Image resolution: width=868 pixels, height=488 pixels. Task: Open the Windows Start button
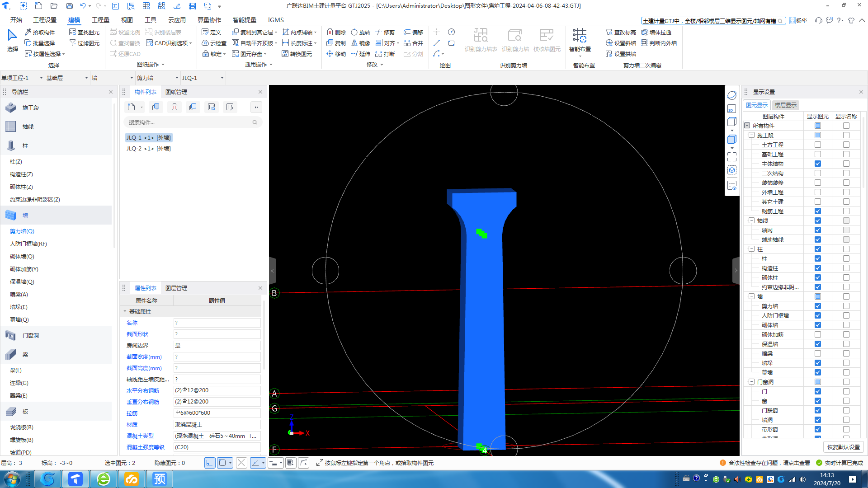pos(12,479)
